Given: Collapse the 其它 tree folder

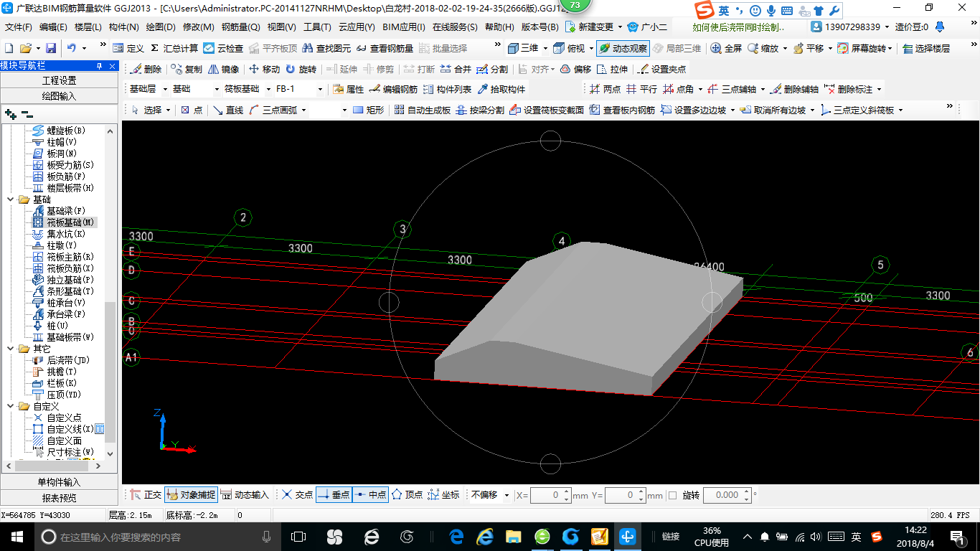Looking at the screenshot, I should pyautogui.click(x=11, y=349).
